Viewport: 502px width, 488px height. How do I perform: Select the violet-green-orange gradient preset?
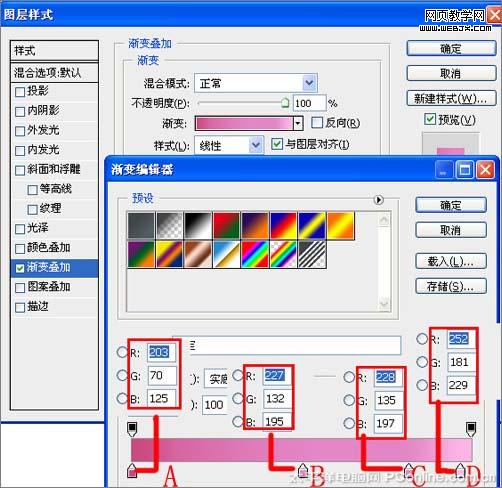pos(141,254)
